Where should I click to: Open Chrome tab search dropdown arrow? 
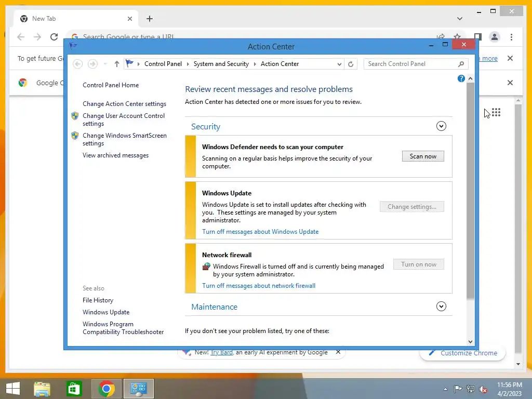click(x=459, y=19)
